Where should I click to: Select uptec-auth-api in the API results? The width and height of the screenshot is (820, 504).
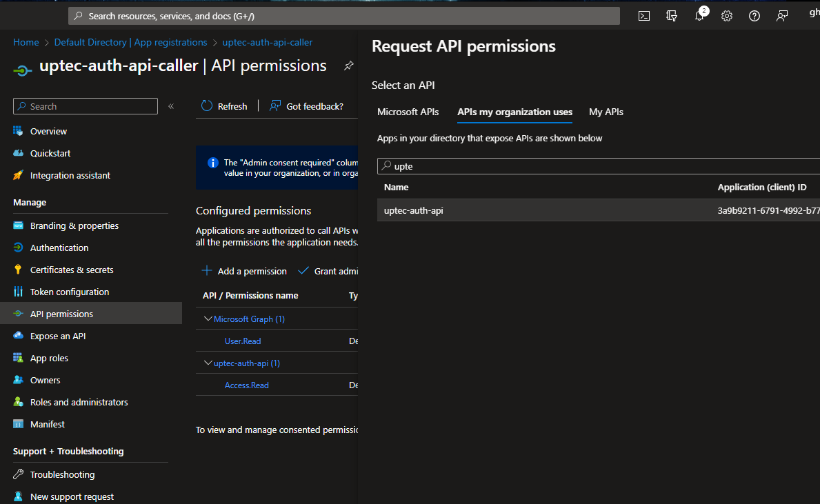pos(414,210)
